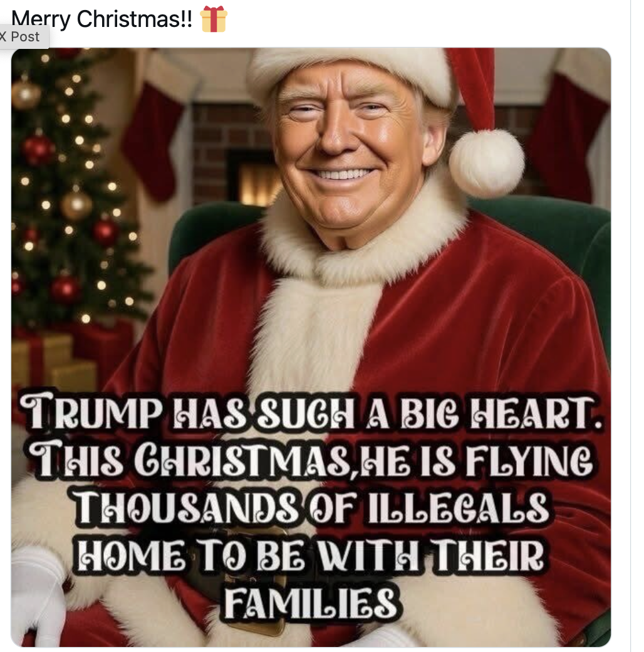
Task: Click the gift box emoji
Action: pyautogui.click(x=214, y=19)
